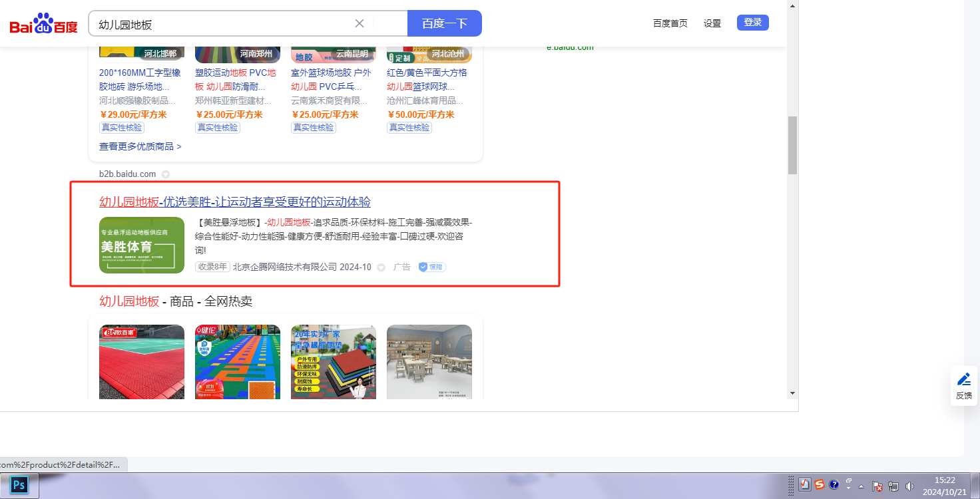Viewport: 980px width, 499px height.
Task: Click the 百度一下 search button
Action: (x=445, y=23)
